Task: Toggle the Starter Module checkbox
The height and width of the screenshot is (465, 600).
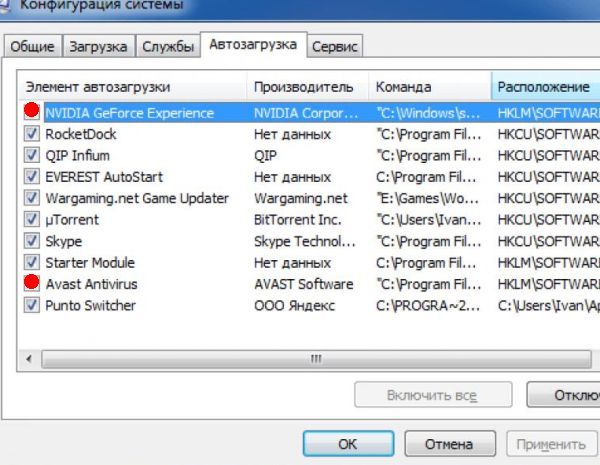Action: [x=31, y=263]
